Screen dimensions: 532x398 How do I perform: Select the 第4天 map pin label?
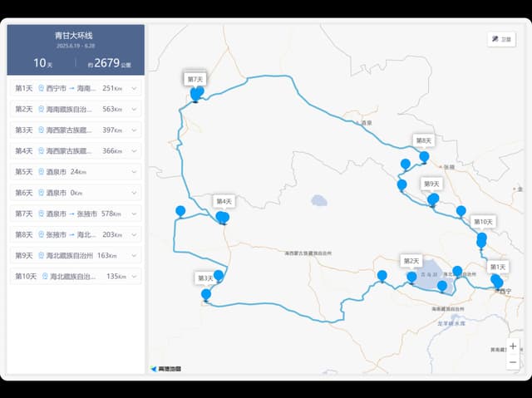[x=224, y=201]
